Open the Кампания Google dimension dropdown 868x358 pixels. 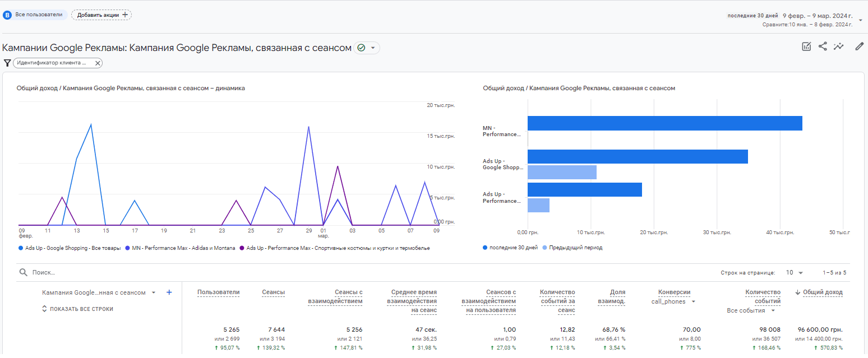[x=154, y=292]
